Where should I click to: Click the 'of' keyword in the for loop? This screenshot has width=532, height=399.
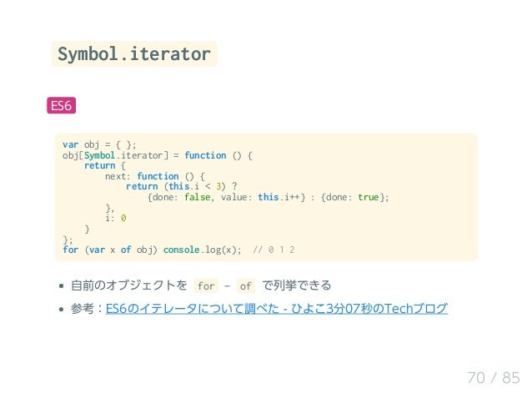pyautogui.click(x=126, y=250)
